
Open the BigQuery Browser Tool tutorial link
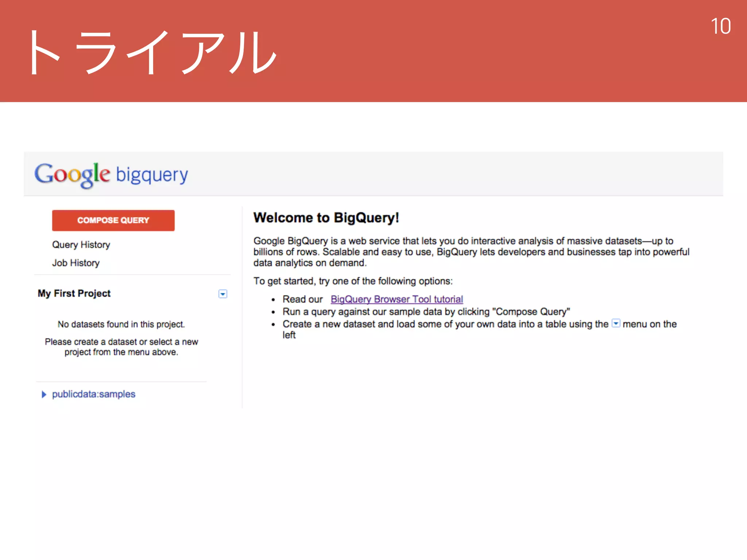396,299
